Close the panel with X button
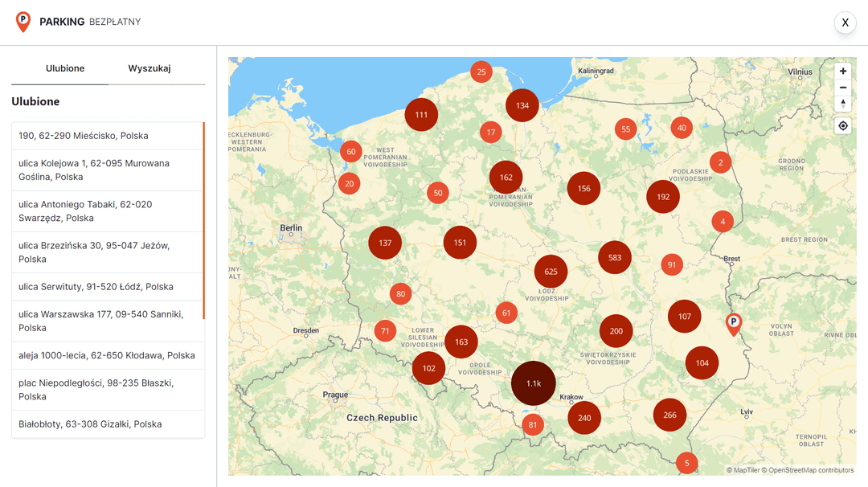This screenshot has width=868, height=487. (845, 23)
